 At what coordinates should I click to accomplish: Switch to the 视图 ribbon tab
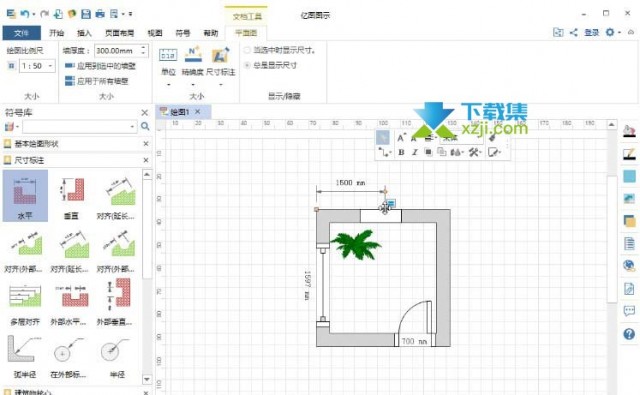click(x=154, y=33)
